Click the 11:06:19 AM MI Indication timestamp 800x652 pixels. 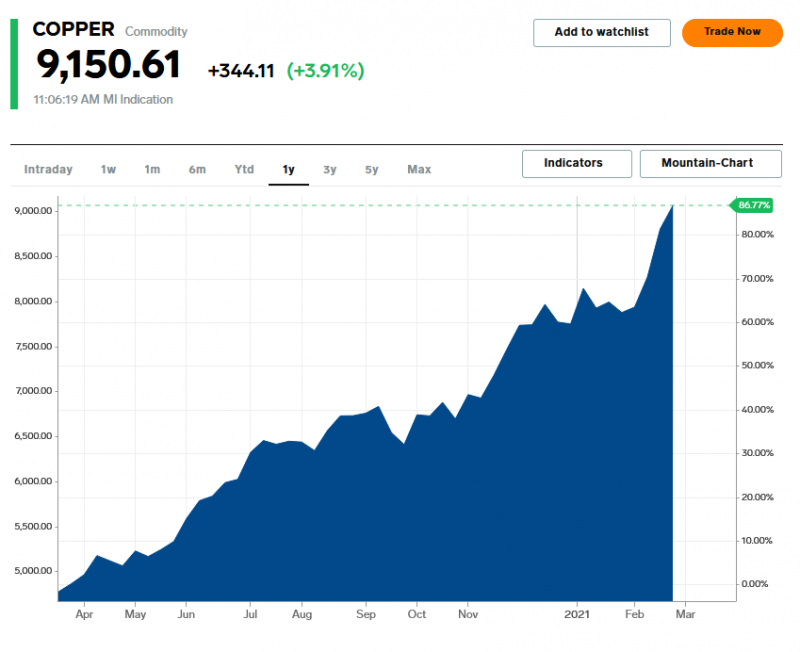103,99
